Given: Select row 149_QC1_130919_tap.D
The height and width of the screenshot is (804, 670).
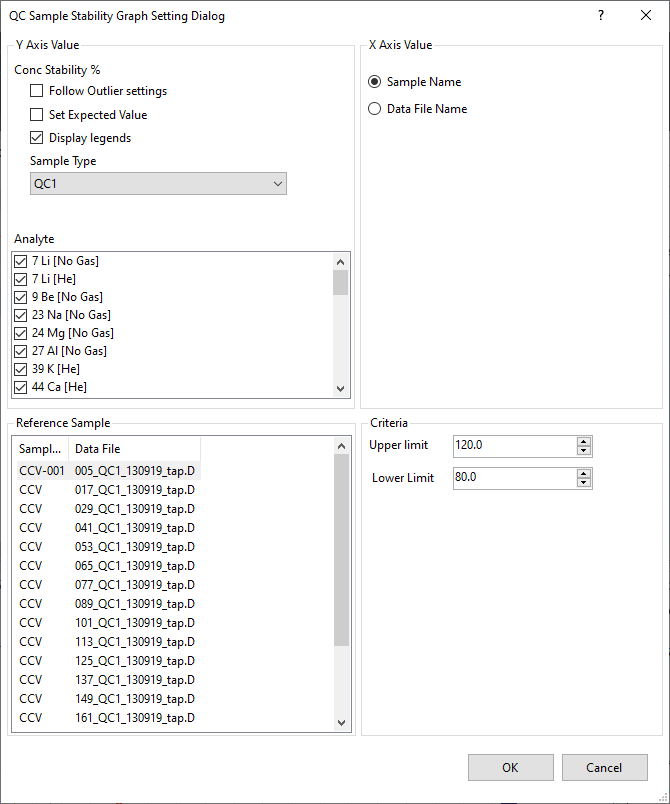Looking at the screenshot, I should 107,698.
